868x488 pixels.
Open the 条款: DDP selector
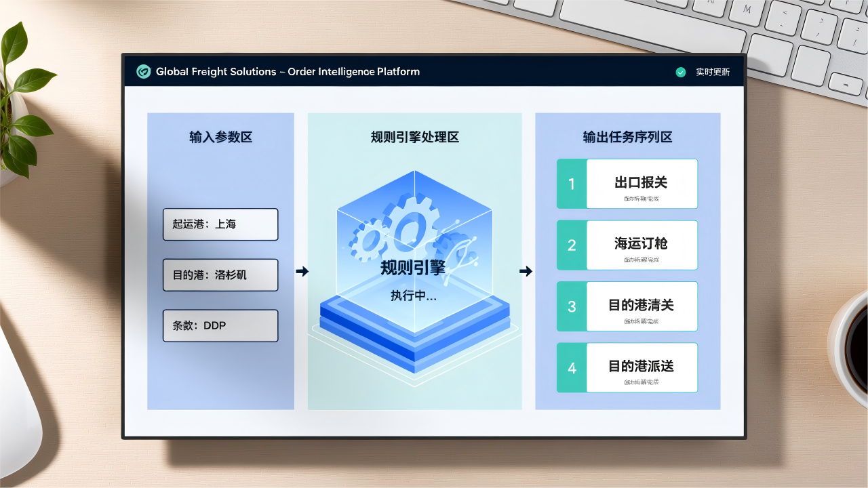click(220, 325)
